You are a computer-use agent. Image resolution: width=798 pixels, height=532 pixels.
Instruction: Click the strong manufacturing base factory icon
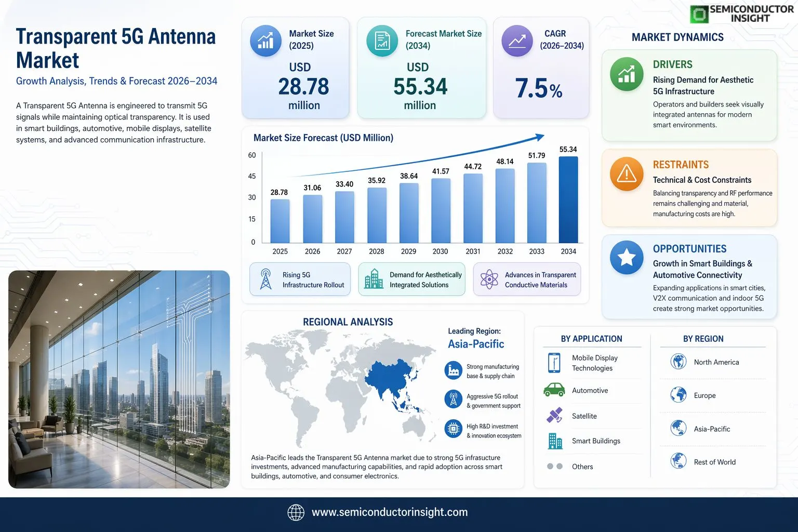[x=454, y=370]
